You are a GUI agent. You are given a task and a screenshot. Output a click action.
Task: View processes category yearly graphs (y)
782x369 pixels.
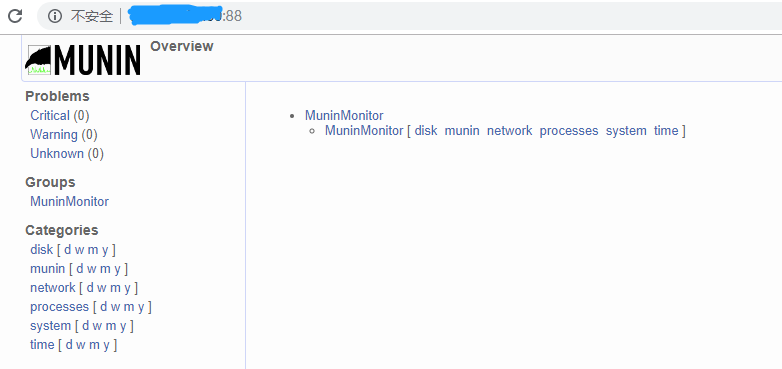141,307
